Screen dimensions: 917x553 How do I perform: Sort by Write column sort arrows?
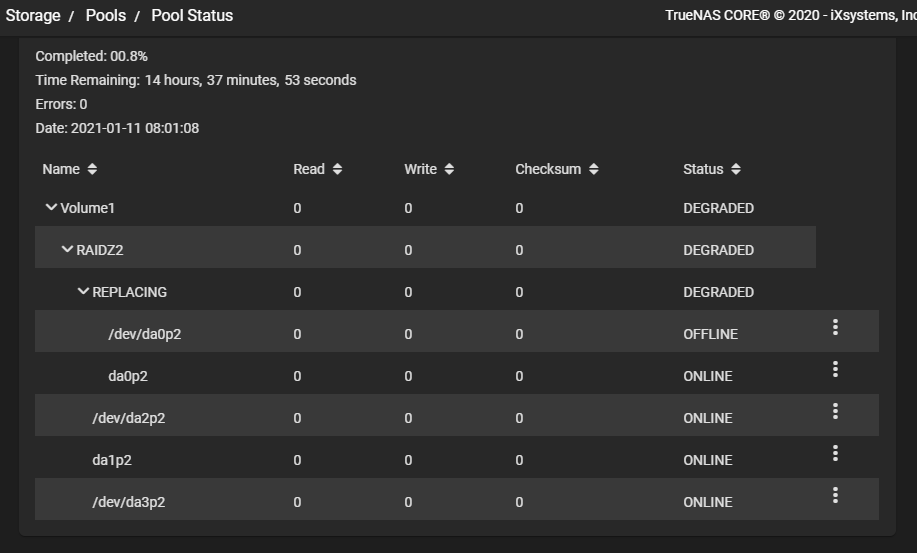(x=449, y=169)
